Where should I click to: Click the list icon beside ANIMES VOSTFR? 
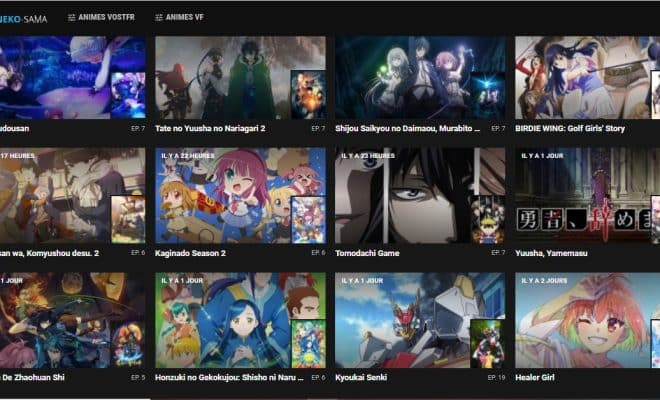pyautogui.click(x=72, y=17)
